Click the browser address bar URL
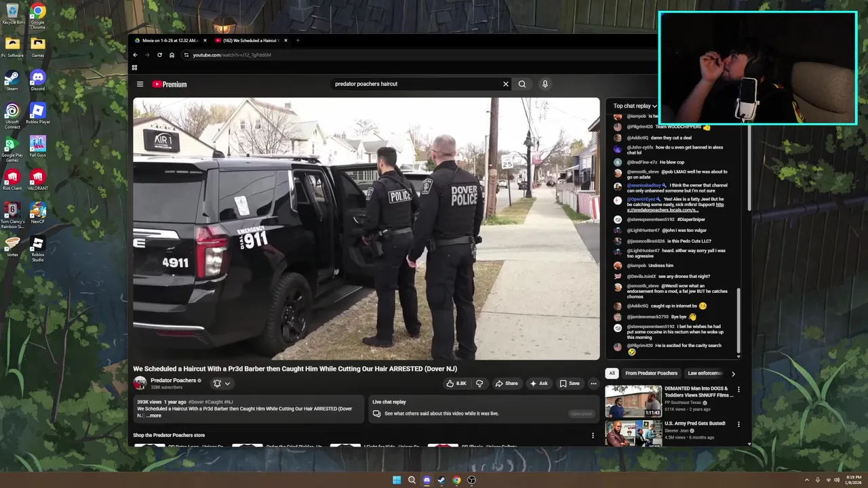Image resolution: width=868 pixels, height=488 pixels. 232,55
